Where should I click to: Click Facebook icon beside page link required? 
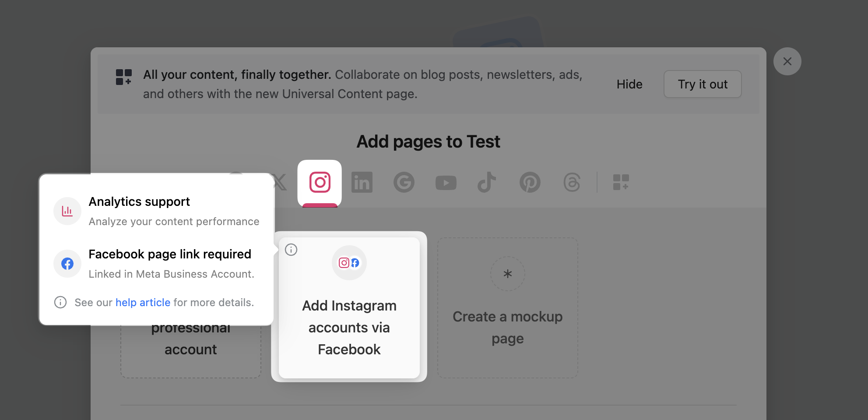tap(67, 264)
